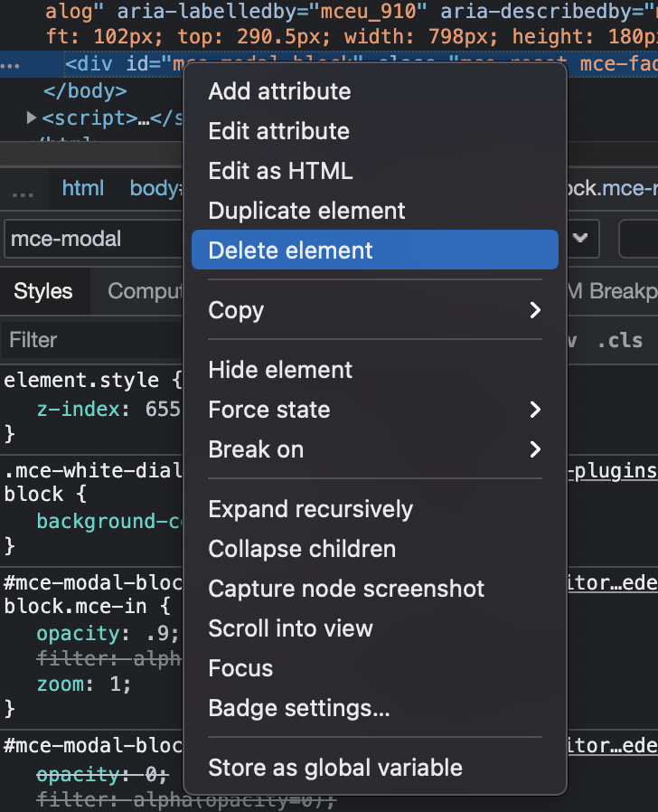658x812 pixels.
Task: Switch to the Computed tab
Action: click(x=145, y=291)
